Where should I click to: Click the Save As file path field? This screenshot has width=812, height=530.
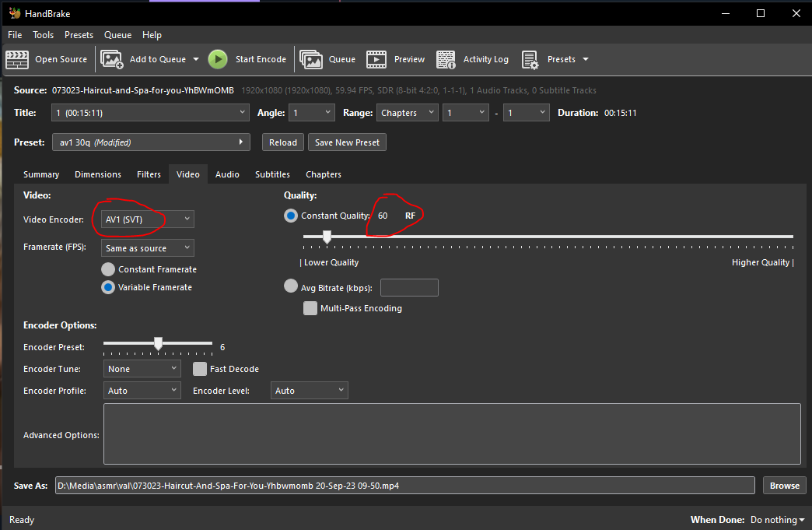coord(405,486)
